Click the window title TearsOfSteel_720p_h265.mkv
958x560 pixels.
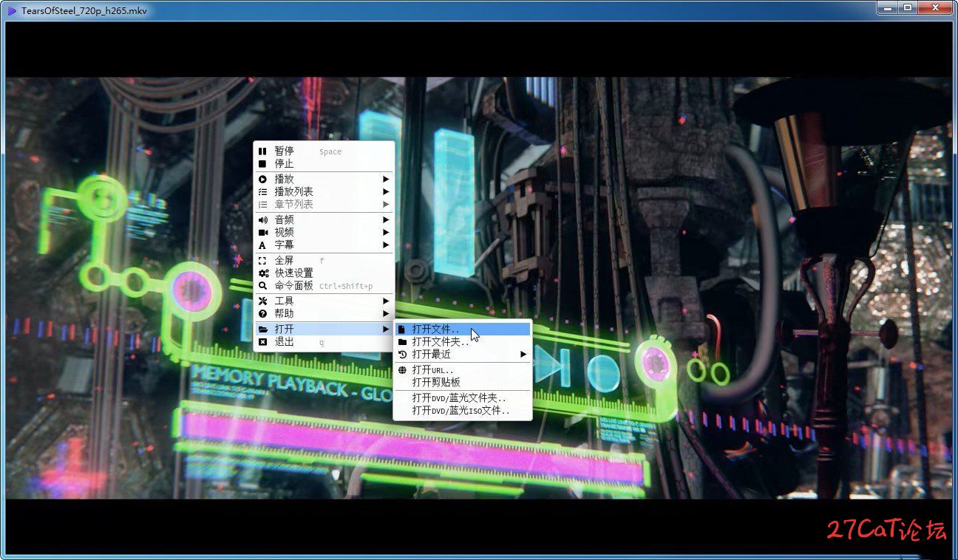point(84,11)
